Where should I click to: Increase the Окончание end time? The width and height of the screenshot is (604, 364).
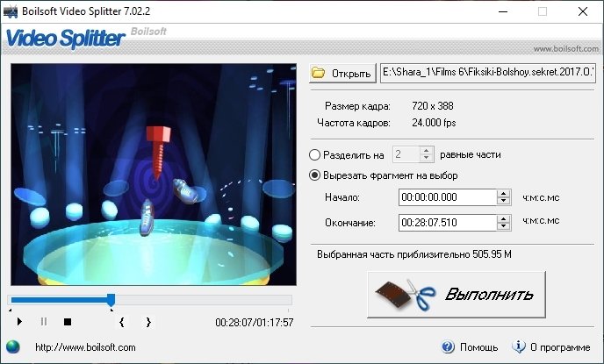503,218
